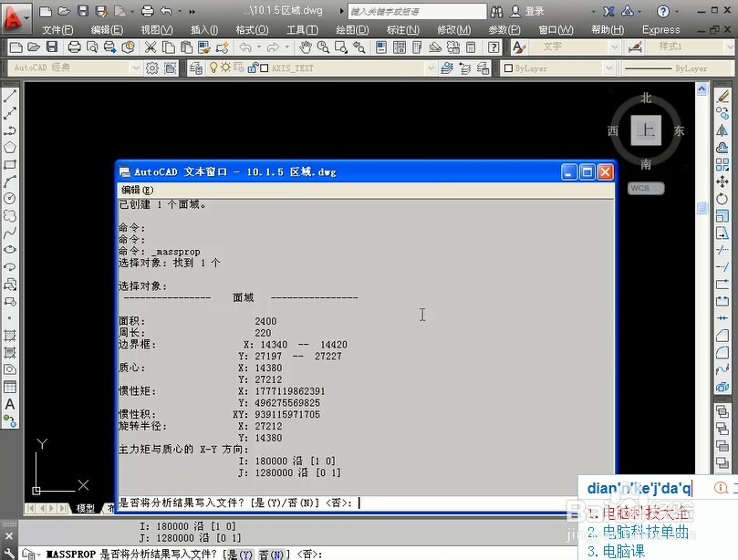This screenshot has height=560, width=738.
Task: Select the Ellipse draw tool
Action: coord(10,249)
